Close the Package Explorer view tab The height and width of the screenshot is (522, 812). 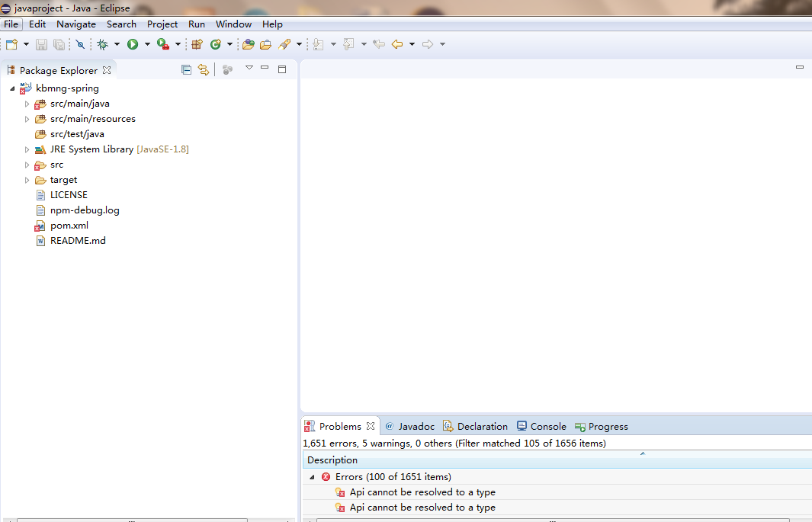point(107,70)
